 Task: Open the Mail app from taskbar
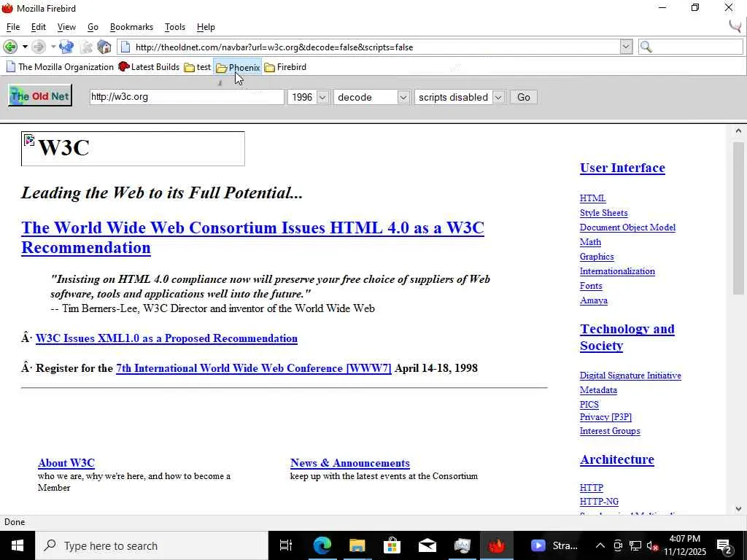(427, 545)
